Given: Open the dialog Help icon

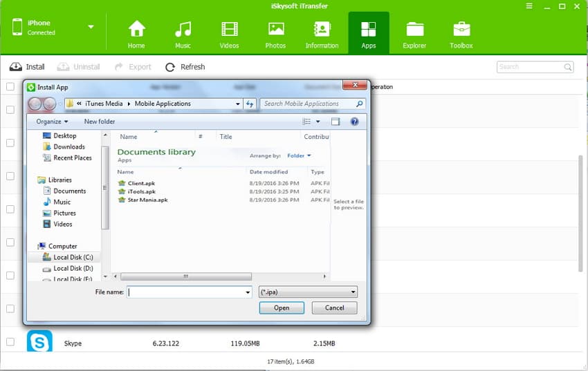Looking at the screenshot, I should pyautogui.click(x=354, y=122).
